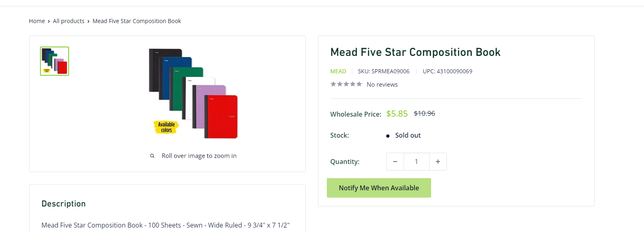This screenshot has height=232, width=644.
Task: Open the No reviews link
Action: 382,85
